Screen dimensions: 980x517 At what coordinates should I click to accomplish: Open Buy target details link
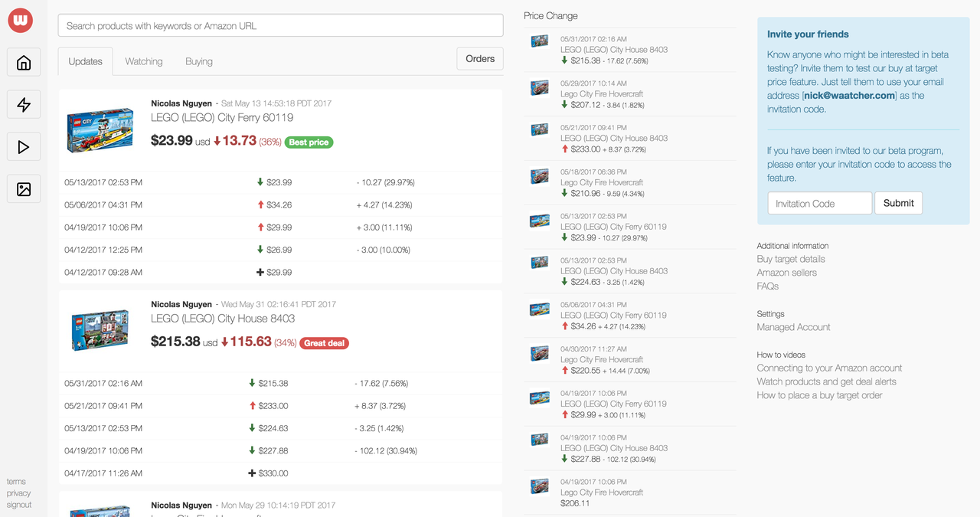(x=791, y=259)
